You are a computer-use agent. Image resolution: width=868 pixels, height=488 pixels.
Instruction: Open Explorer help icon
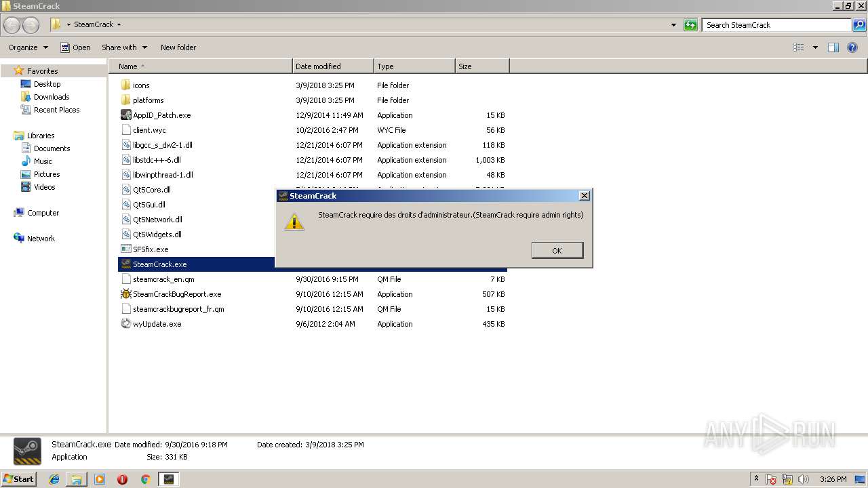pyautogui.click(x=852, y=47)
